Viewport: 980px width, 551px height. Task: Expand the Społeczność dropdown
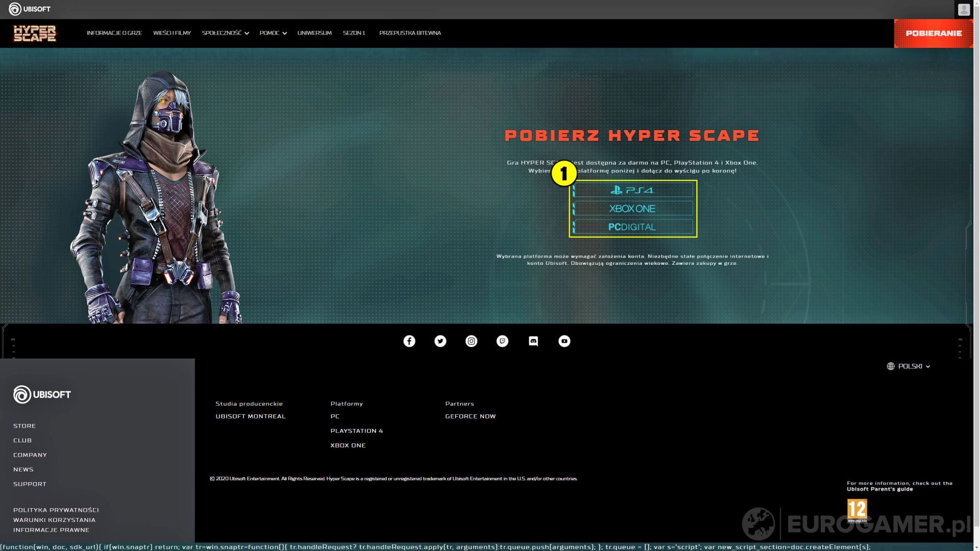coord(226,33)
